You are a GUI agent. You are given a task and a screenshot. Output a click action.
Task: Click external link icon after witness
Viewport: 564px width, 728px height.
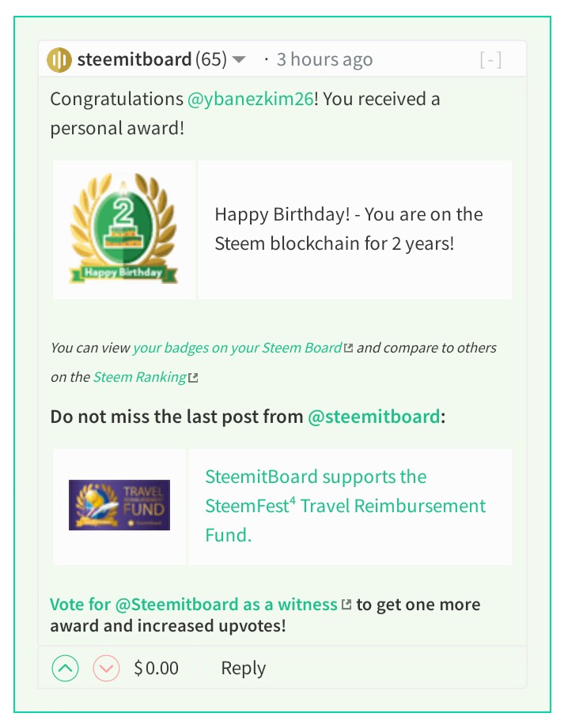[x=346, y=605]
